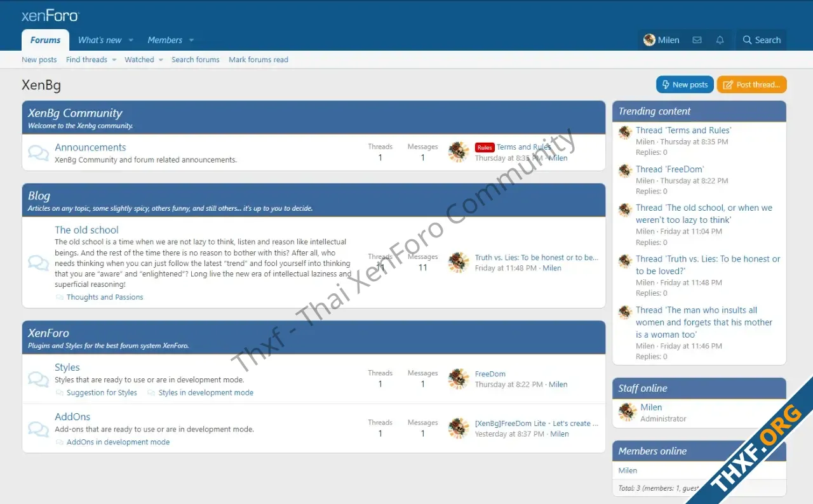Open the Trending content widget title
The width and height of the screenshot is (813, 504).
point(654,111)
